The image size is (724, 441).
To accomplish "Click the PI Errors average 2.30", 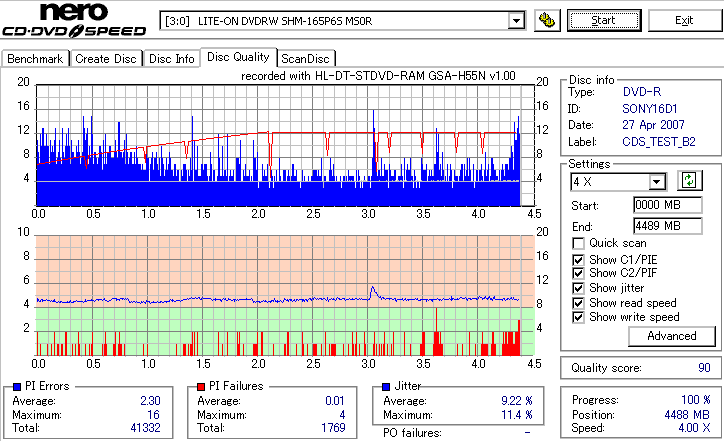I will tap(150, 401).
